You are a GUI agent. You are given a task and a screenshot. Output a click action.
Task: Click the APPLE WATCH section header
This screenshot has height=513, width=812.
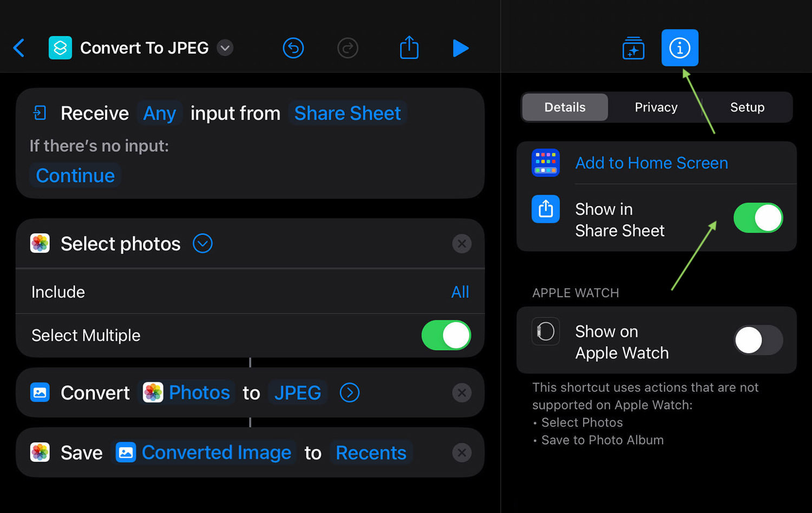pos(575,293)
